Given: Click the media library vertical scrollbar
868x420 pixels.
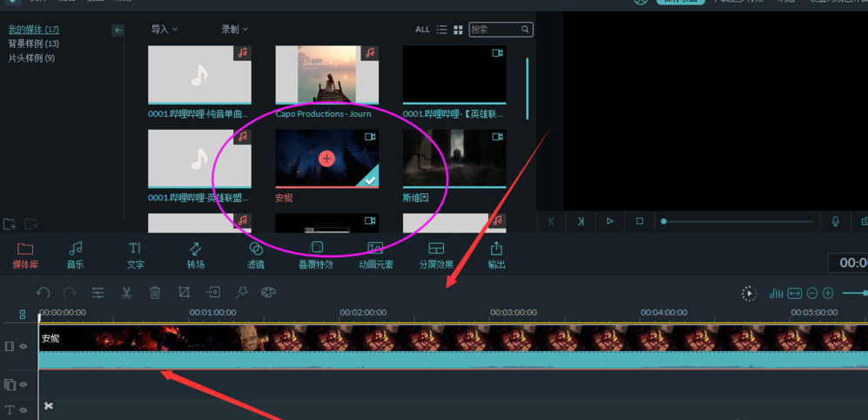Looking at the screenshot, I should coord(527,89).
